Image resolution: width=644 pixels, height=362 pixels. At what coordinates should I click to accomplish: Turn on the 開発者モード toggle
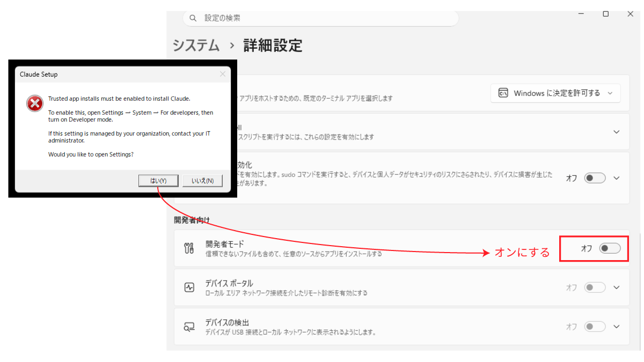(610, 248)
